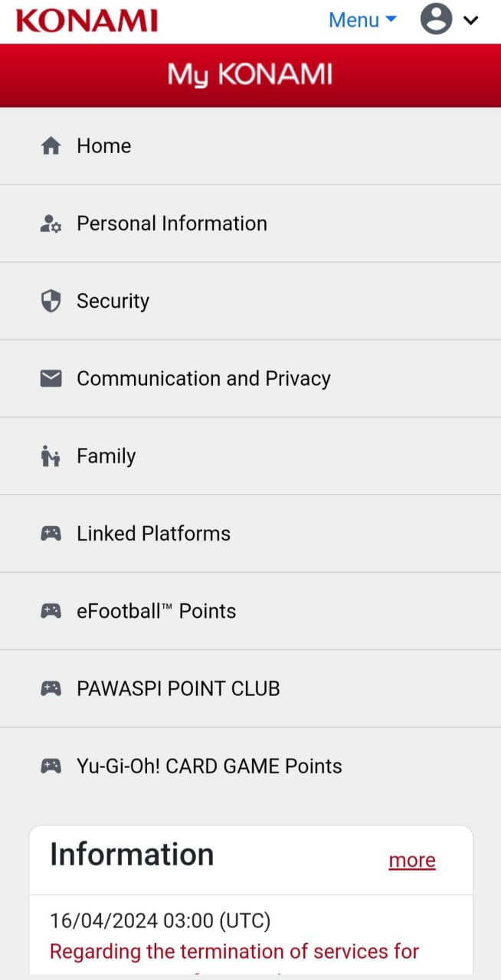Expand the Menu dropdown in header
501x980 pixels.
362,20
